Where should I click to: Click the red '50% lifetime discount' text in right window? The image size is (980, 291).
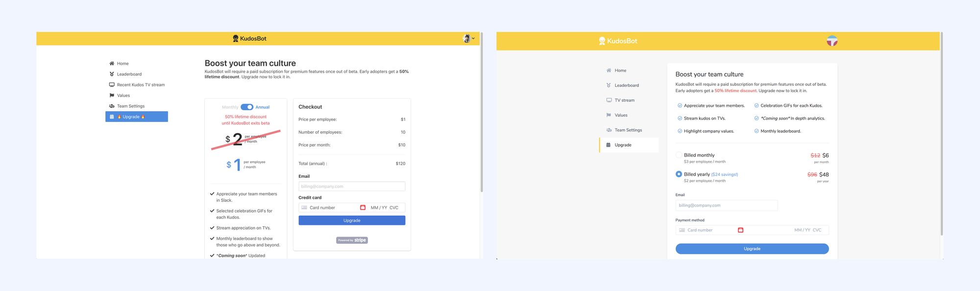tap(735, 91)
